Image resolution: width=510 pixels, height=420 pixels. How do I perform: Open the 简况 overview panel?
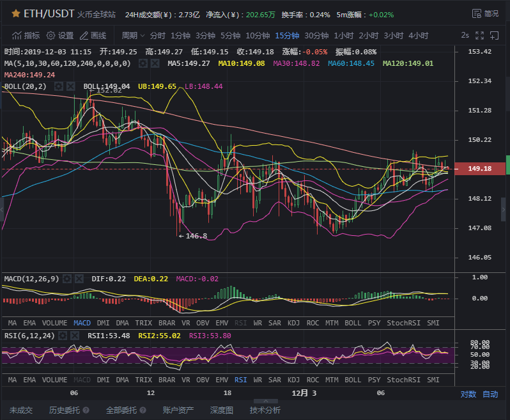point(485,13)
